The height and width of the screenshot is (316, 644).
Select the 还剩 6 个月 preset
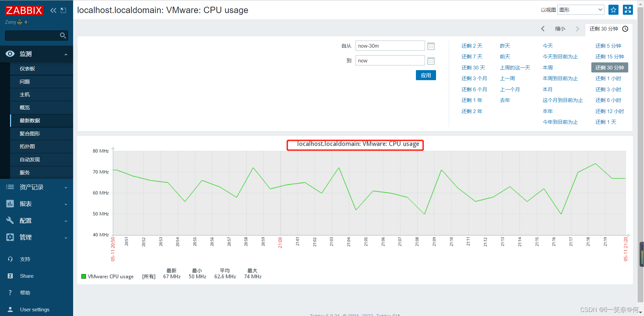tap(474, 90)
